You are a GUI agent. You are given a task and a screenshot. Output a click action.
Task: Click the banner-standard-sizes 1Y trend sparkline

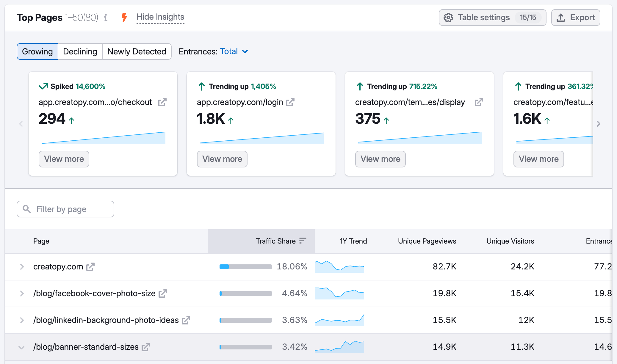coord(339,347)
